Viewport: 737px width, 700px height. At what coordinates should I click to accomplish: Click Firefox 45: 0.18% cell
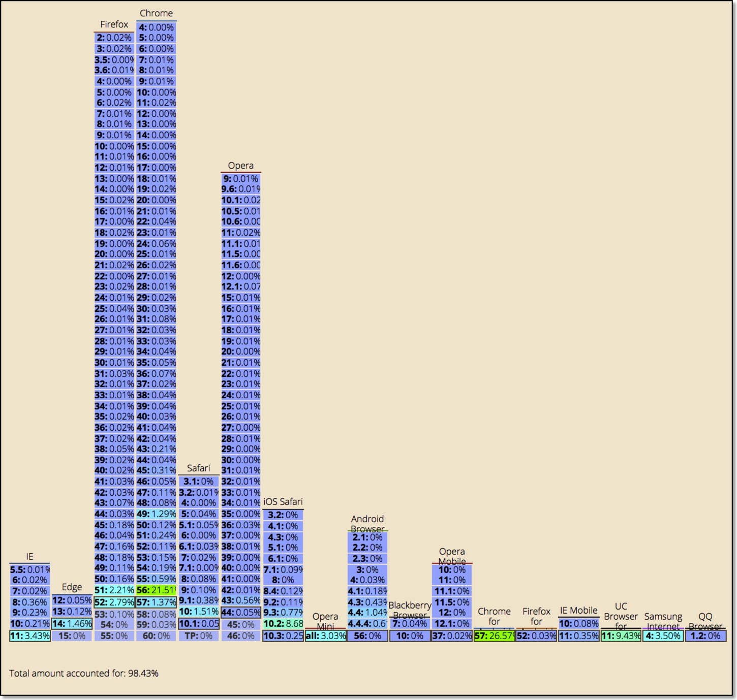[114, 525]
